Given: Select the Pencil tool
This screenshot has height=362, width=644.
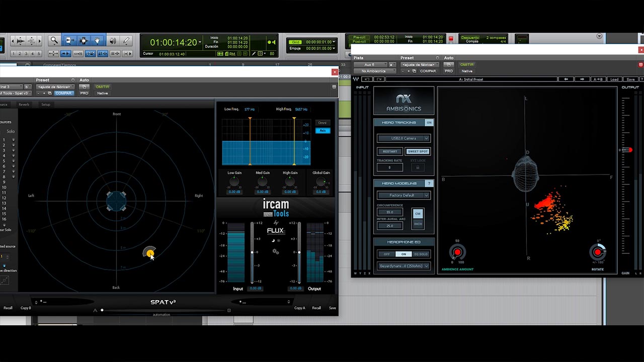Looking at the screenshot, I should (x=126, y=41).
